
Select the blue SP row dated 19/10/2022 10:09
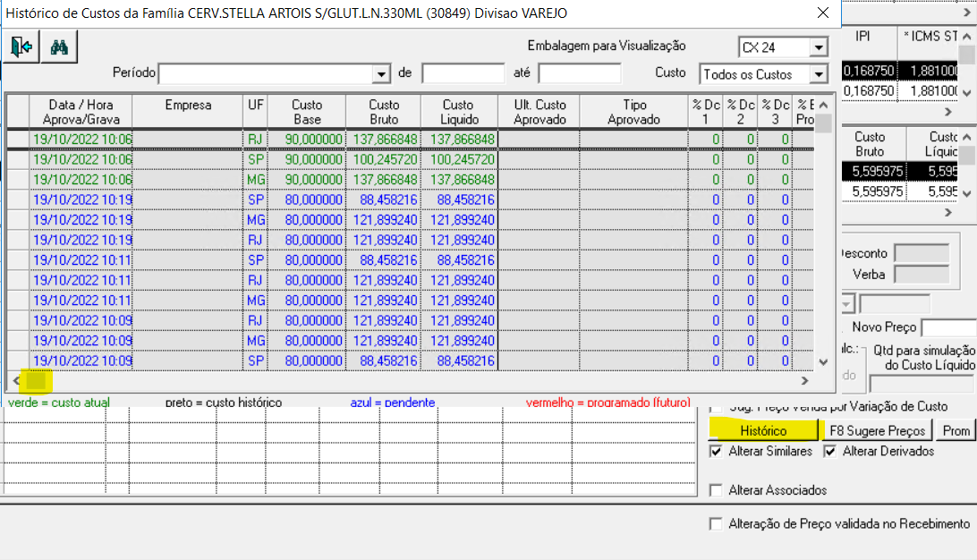click(x=411, y=361)
